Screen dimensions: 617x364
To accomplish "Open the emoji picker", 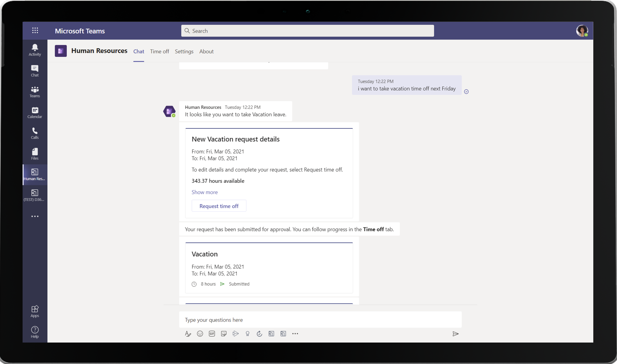I will [200, 334].
